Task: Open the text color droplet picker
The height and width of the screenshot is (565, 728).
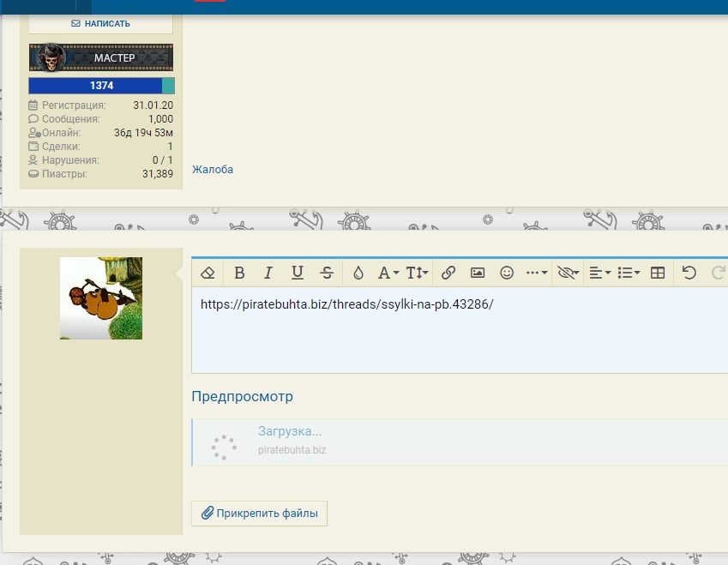Action: pos(358,273)
